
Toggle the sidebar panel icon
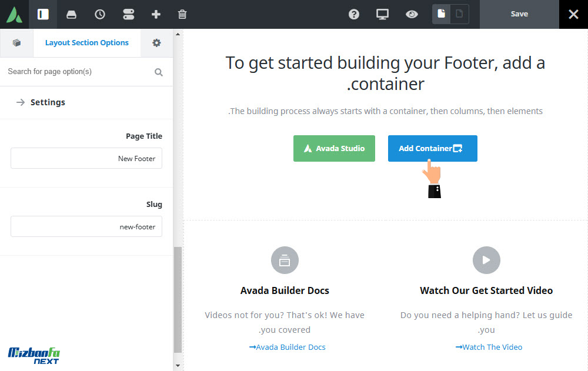click(x=43, y=14)
